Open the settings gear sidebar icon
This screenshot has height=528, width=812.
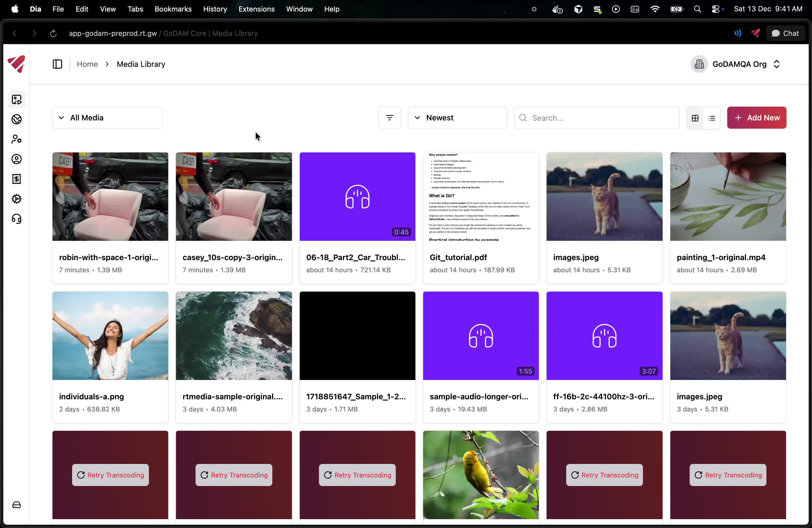16,199
